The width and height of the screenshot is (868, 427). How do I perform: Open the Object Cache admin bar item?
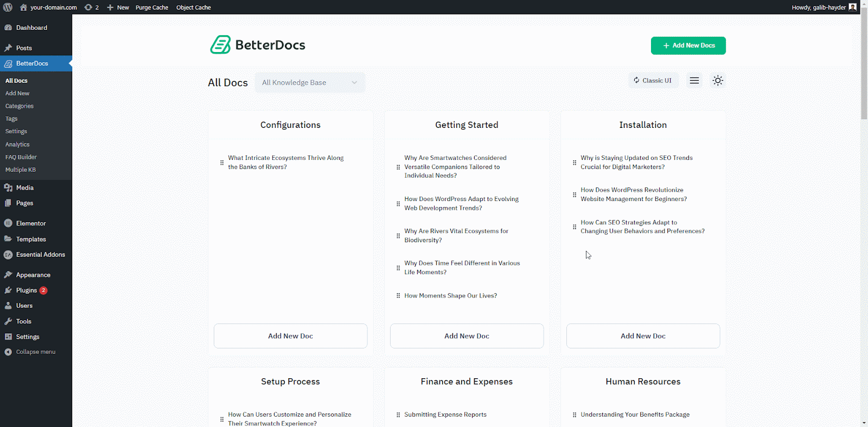(x=194, y=7)
